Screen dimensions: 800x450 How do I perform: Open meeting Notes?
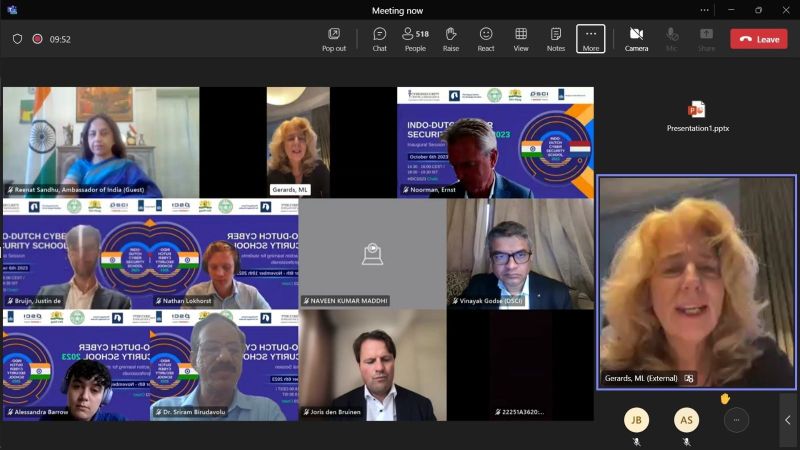(x=556, y=39)
